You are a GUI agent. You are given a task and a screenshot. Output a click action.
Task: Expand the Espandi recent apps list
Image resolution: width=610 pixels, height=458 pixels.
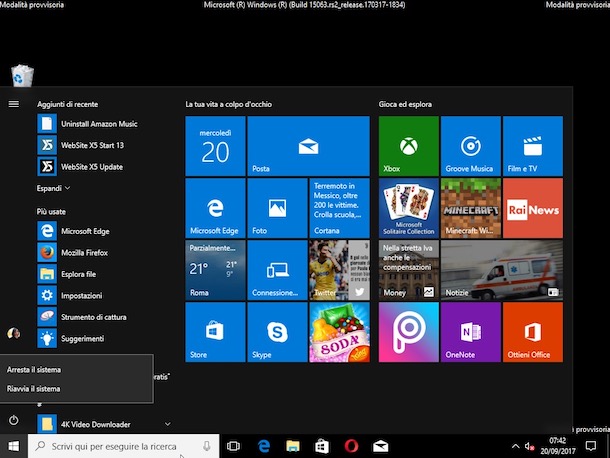pos(53,188)
